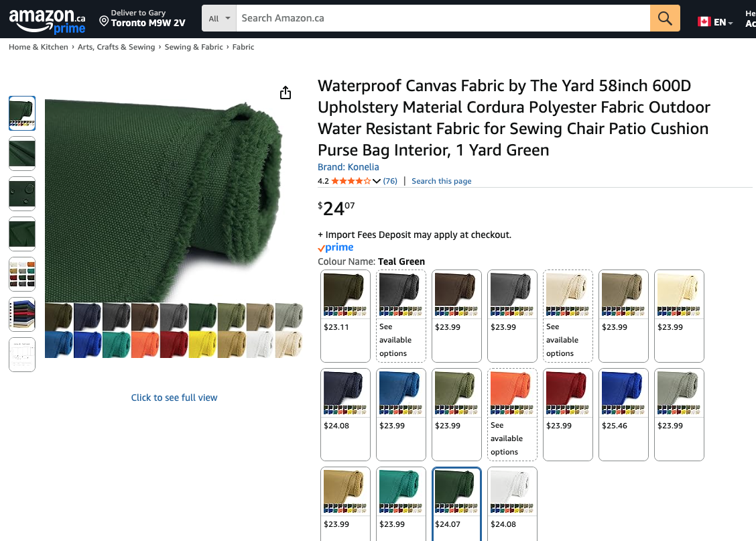Select the white fabric swatch at $24.08
The height and width of the screenshot is (541, 756).
[x=513, y=503]
